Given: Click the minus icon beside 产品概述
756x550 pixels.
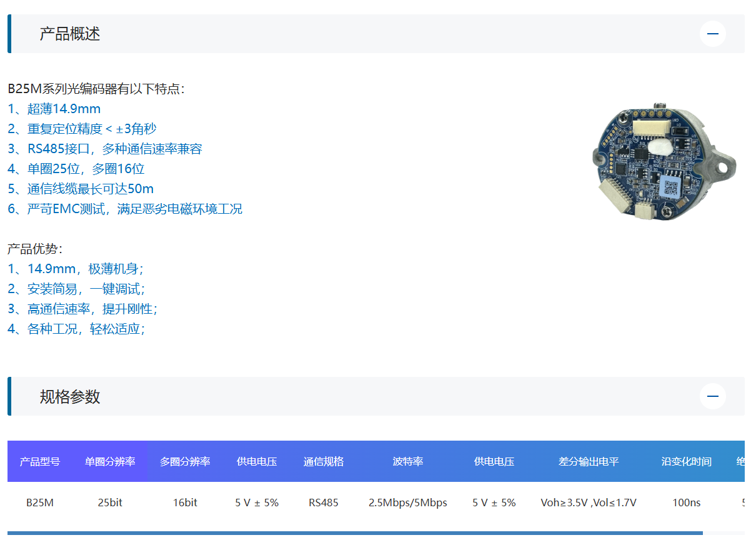Looking at the screenshot, I should click(712, 34).
